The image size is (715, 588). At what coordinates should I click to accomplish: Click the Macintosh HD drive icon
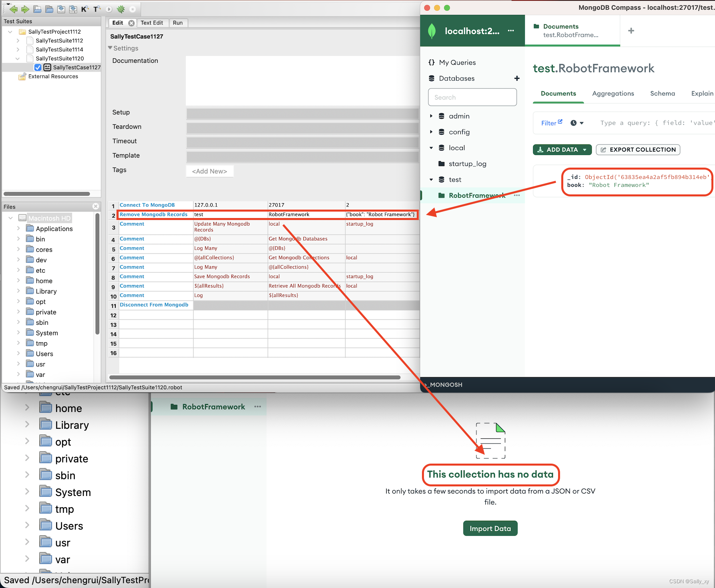22,218
